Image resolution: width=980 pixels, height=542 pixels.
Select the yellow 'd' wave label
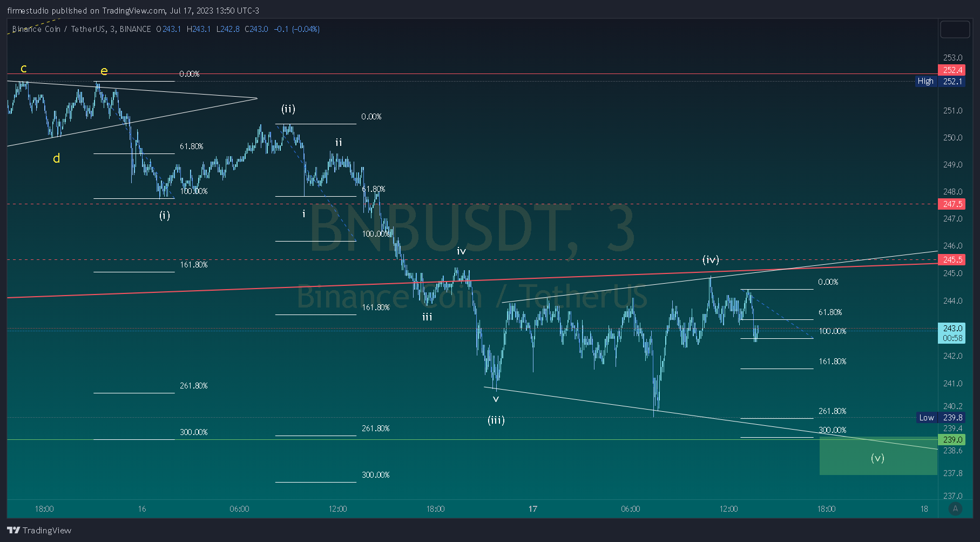[x=56, y=158]
